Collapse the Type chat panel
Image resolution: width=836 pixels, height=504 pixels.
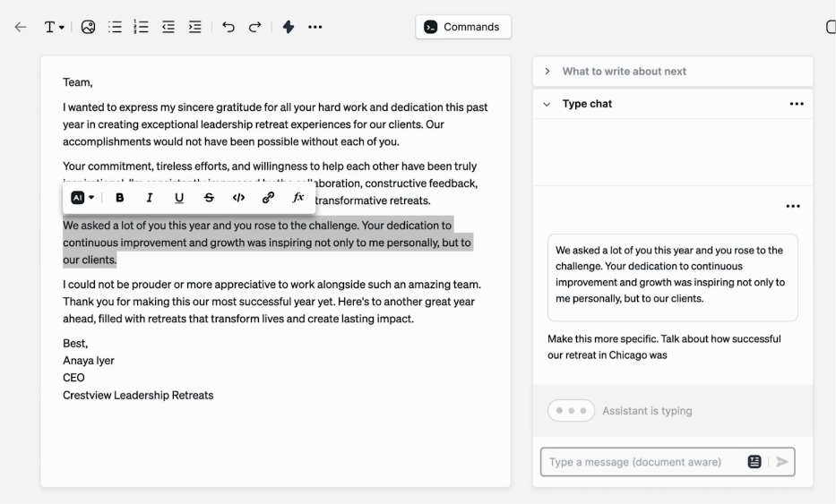pyautogui.click(x=547, y=104)
